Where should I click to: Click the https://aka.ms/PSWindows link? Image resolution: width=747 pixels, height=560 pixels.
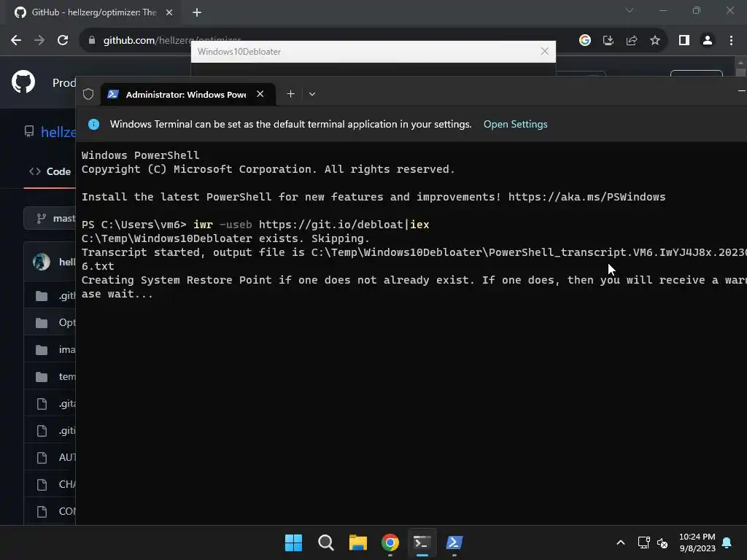pos(587,197)
